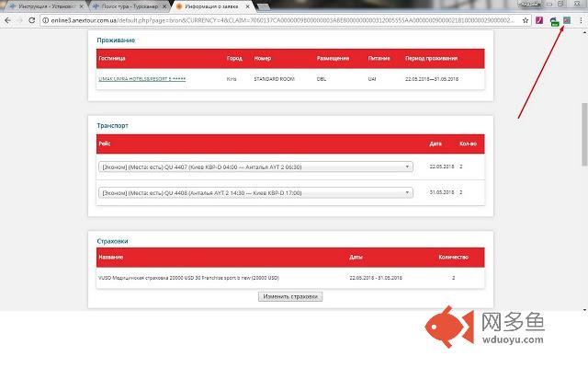Click the page vertical scrollbar thumb
Viewport: 588px width, 368px height.
[x=584, y=134]
